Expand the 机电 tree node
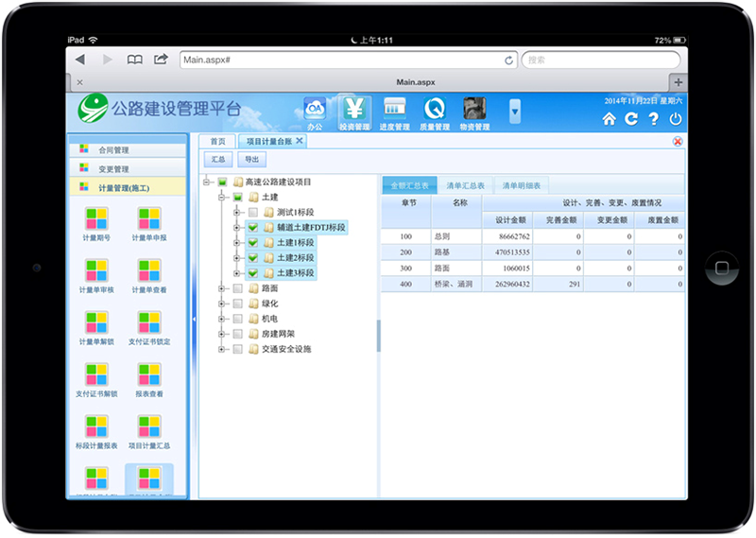Viewport: 756px width, 538px height. coord(221,319)
